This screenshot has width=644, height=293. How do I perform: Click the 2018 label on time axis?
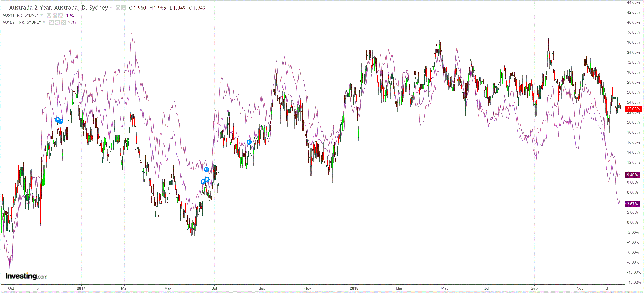354,288
